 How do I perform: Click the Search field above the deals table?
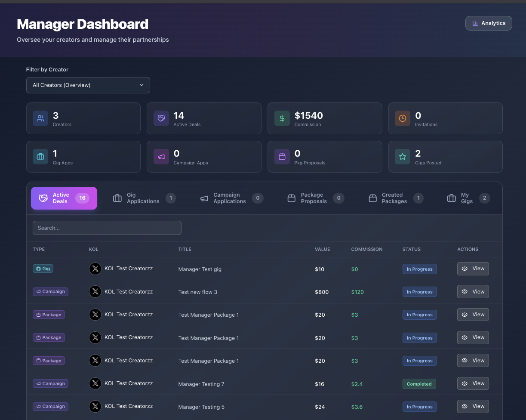(107, 228)
